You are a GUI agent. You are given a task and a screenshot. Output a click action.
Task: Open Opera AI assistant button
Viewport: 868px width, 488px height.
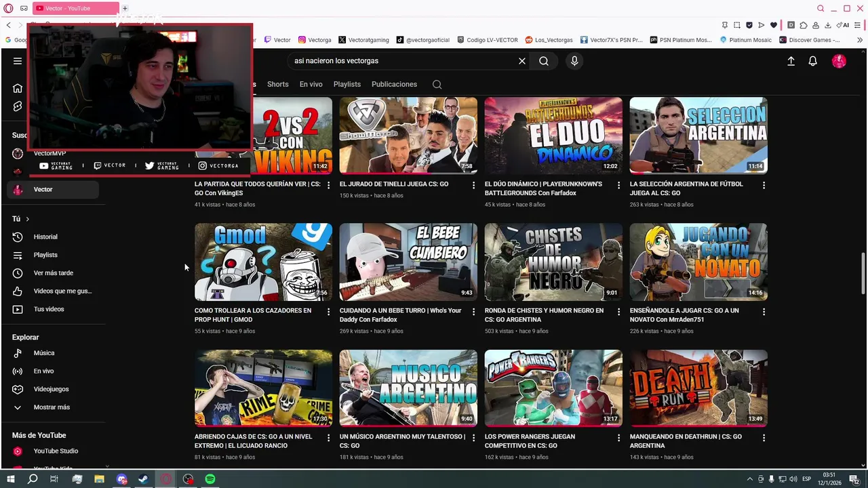pos(843,25)
